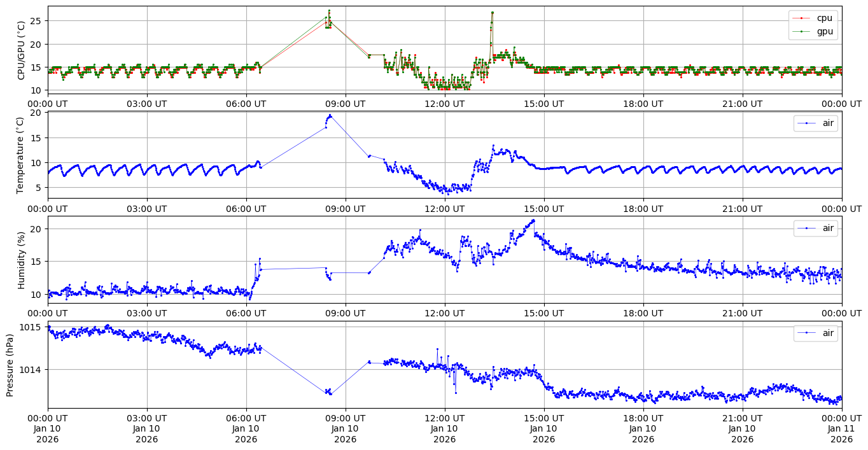Click the 1015 tick on the pressure axis
This screenshot has height=450, width=868.
click(31, 327)
